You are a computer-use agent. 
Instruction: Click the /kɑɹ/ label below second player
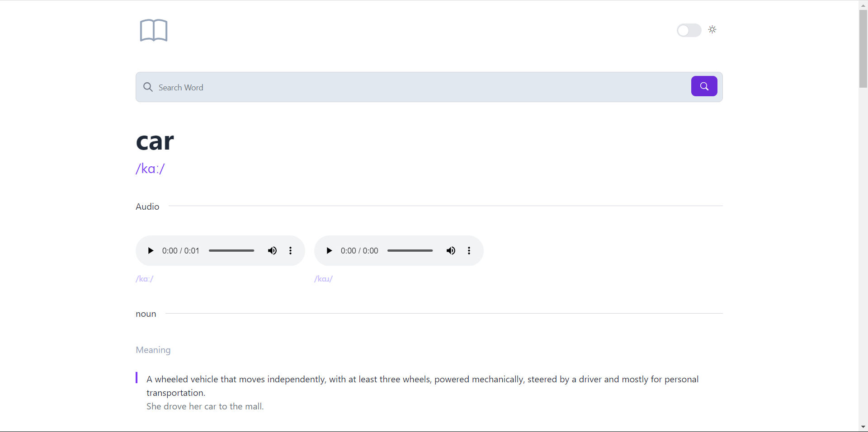(323, 279)
